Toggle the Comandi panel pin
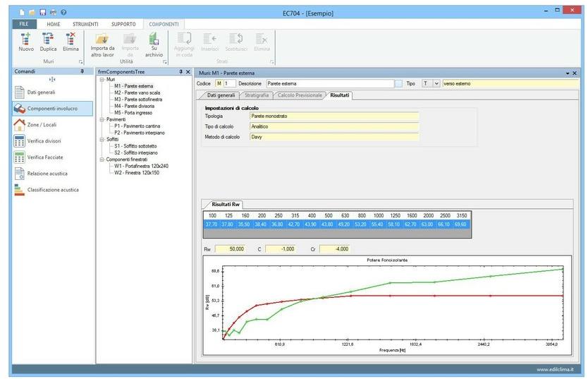 pos(82,72)
